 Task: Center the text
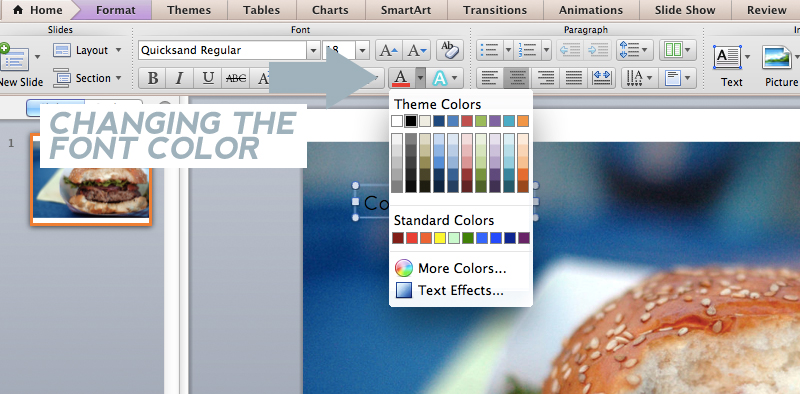point(517,78)
